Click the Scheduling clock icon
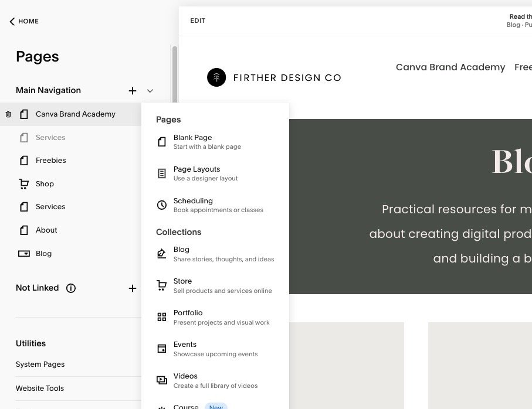 (161, 205)
